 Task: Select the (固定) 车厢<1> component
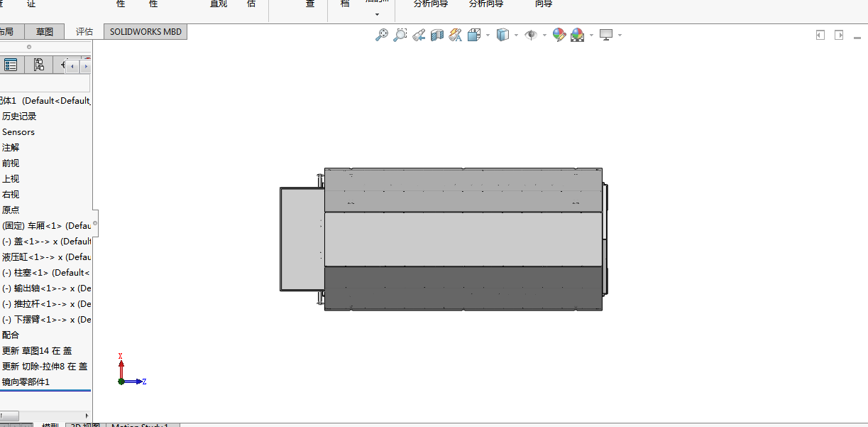pos(45,225)
